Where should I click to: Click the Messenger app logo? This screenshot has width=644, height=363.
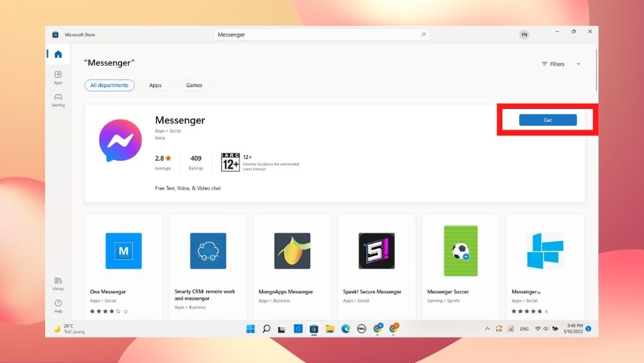click(x=120, y=141)
